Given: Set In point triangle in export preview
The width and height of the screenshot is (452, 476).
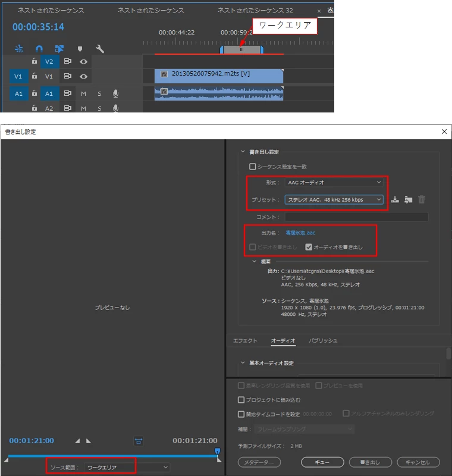Looking at the screenshot, I should pyautogui.click(x=78, y=441).
